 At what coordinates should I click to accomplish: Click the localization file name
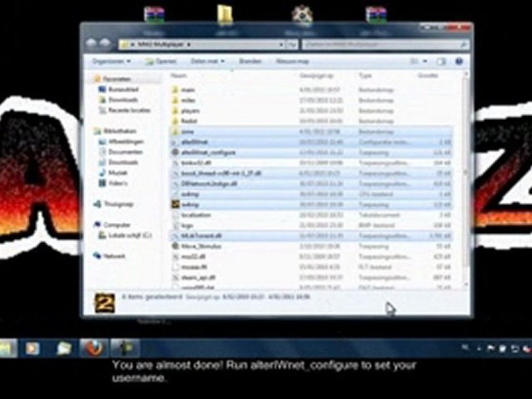[x=196, y=215]
